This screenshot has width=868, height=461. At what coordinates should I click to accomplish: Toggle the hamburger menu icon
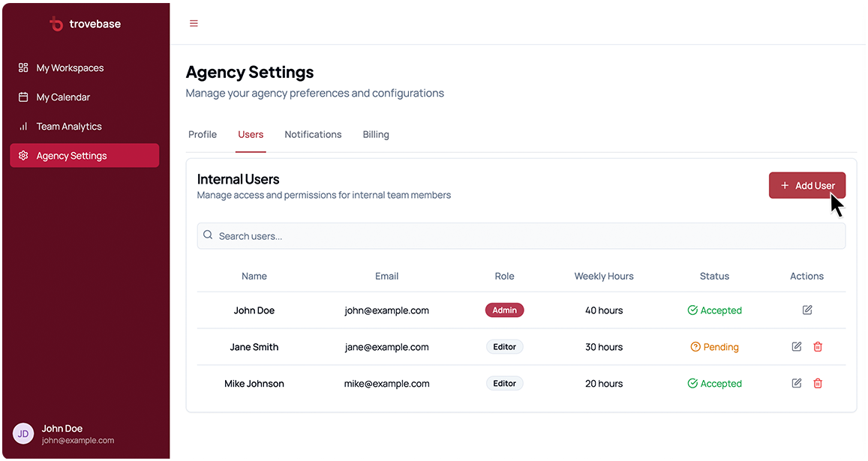(194, 23)
